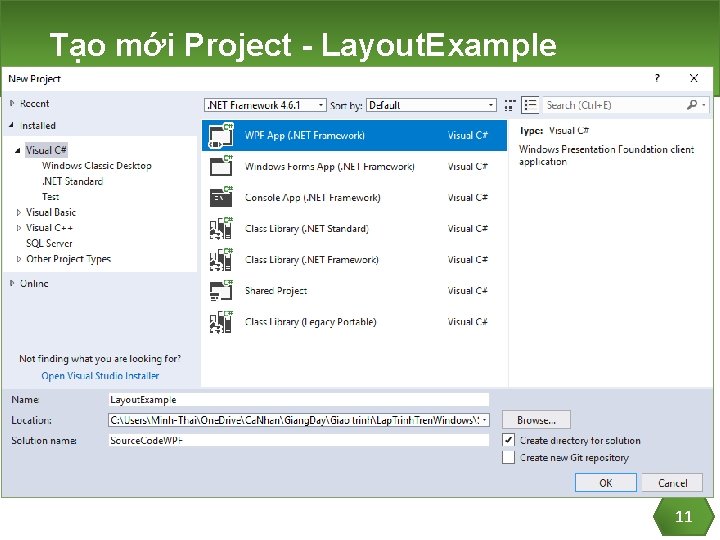Click the Class Library (.NET Framework) icon
Image resolution: width=720 pixels, height=540 pixels.
coord(221,259)
